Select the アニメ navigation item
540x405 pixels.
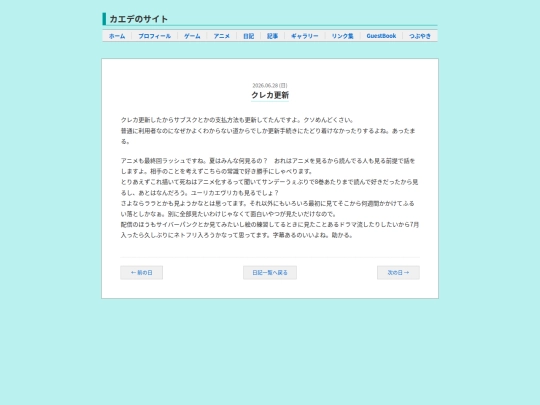click(221, 36)
